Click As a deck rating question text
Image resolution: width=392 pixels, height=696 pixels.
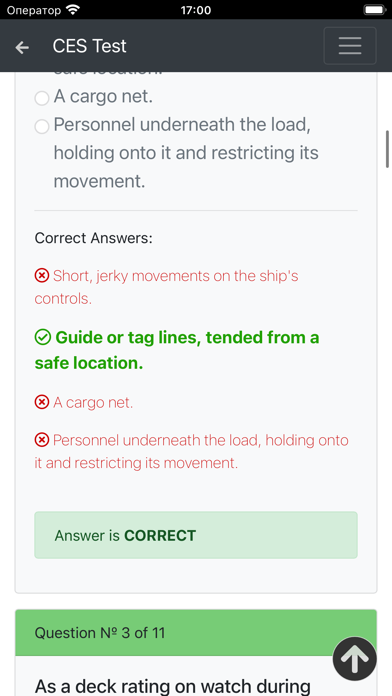[172, 686]
